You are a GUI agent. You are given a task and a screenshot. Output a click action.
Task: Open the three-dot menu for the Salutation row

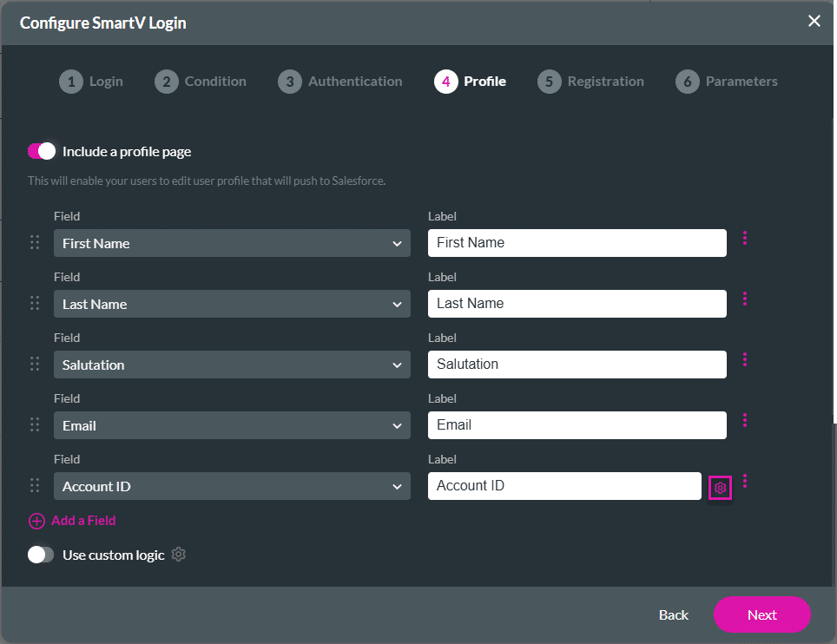[x=745, y=359]
